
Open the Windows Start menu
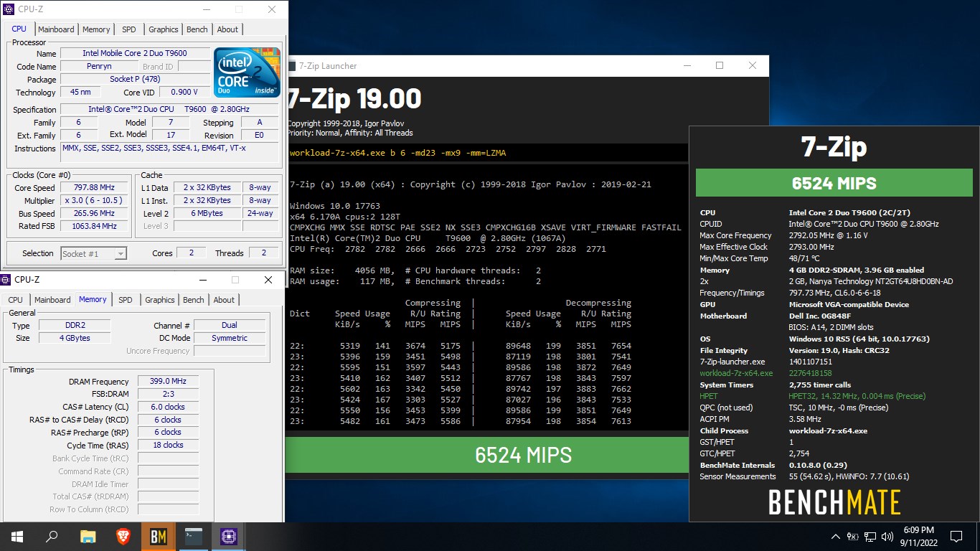point(17,536)
